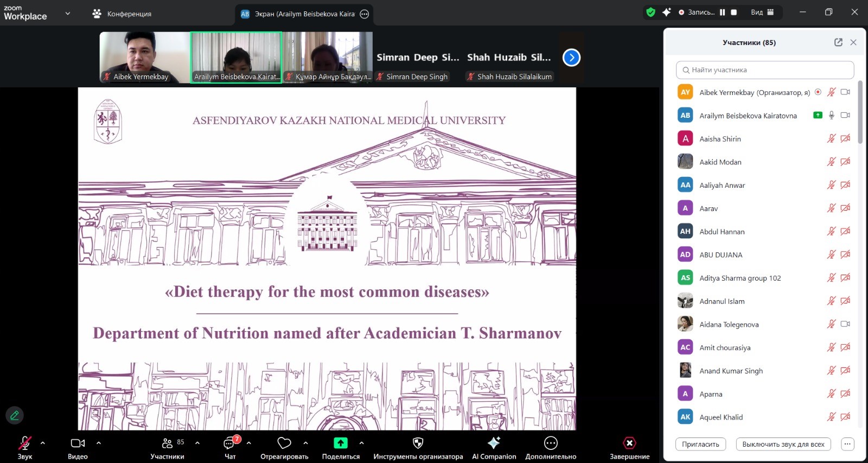Screen dimensions: 868x463
Task: Pop out the Participants panel
Action: [838, 42]
